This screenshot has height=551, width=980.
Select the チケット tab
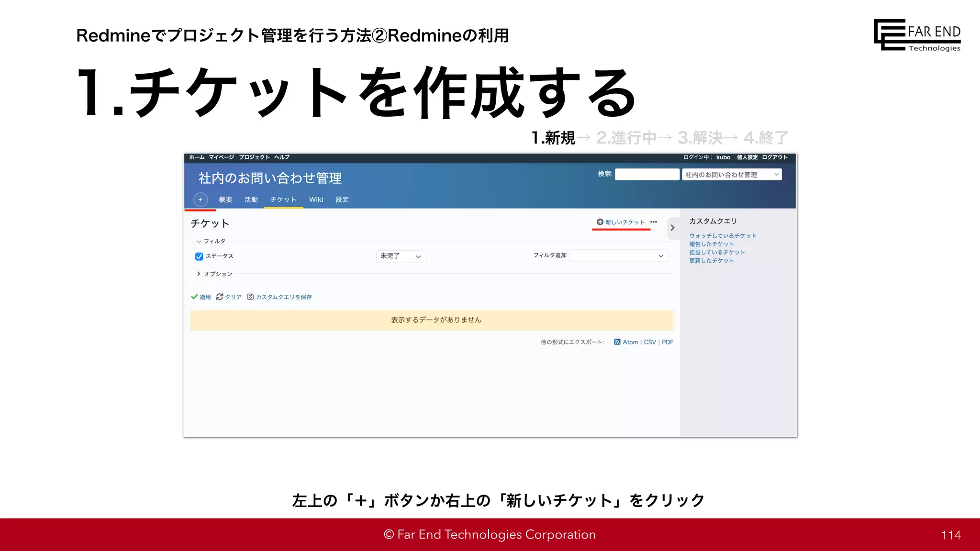[x=283, y=199]
